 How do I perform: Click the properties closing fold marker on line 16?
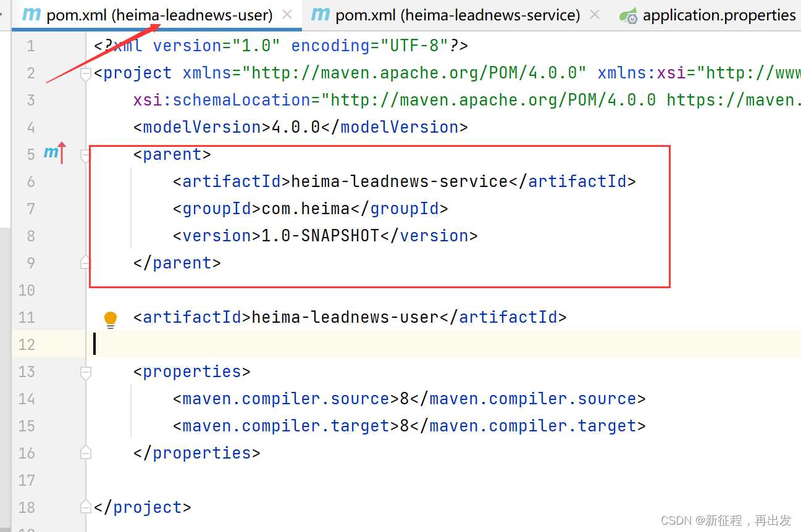86,453
